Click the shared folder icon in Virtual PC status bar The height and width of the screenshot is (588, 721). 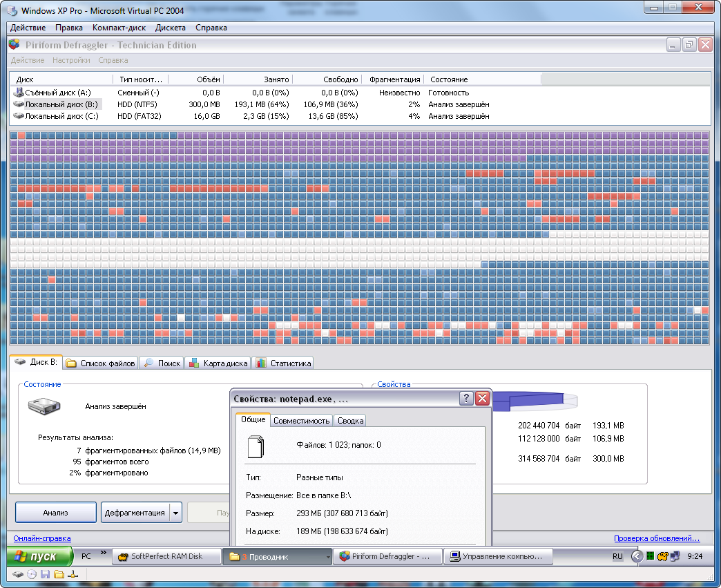click(59, 574)
